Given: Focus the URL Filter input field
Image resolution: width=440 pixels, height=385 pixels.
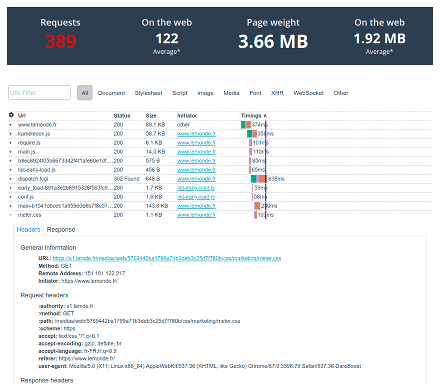Looking at the screenshot, I should coord(39,93).
